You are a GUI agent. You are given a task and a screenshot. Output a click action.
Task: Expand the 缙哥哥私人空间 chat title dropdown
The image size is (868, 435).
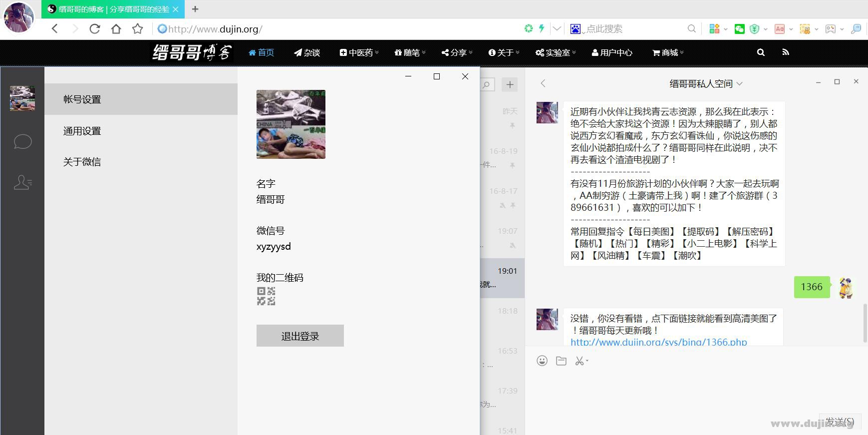740,84
